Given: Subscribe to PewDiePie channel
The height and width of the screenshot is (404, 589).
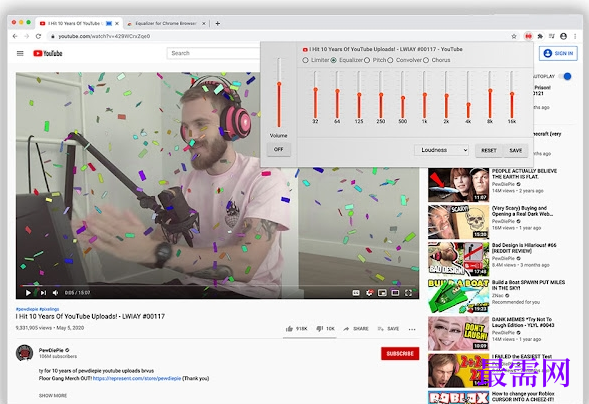Looking at the screenshot, I should 400,353.
